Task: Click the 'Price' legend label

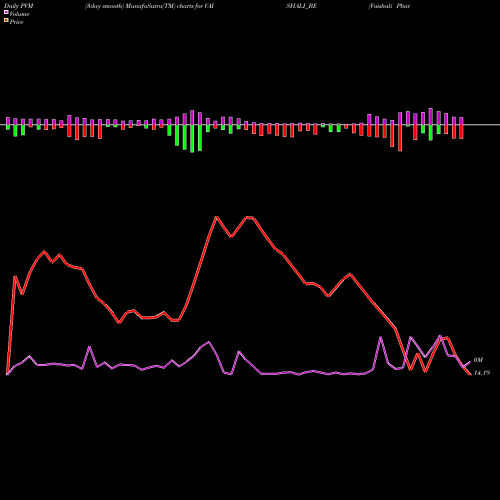Action: [16, 22]
